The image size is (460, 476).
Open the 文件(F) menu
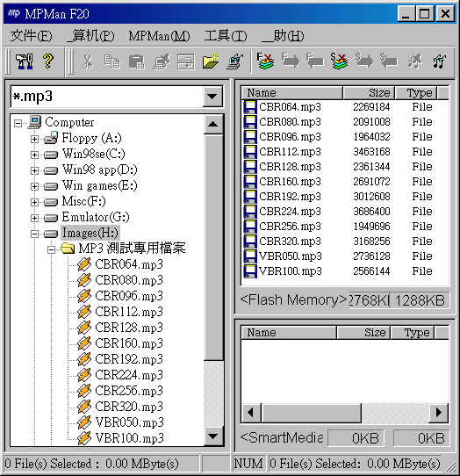point(31,35)
